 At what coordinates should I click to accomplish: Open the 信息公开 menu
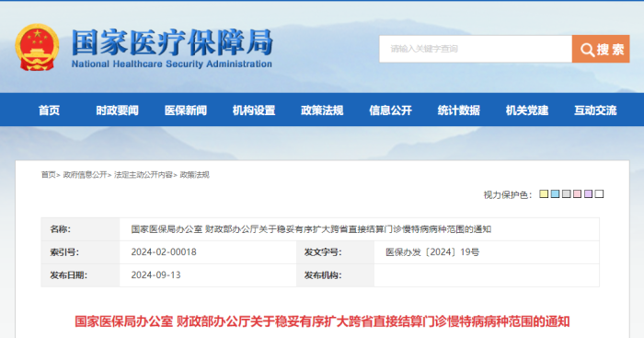390,111
